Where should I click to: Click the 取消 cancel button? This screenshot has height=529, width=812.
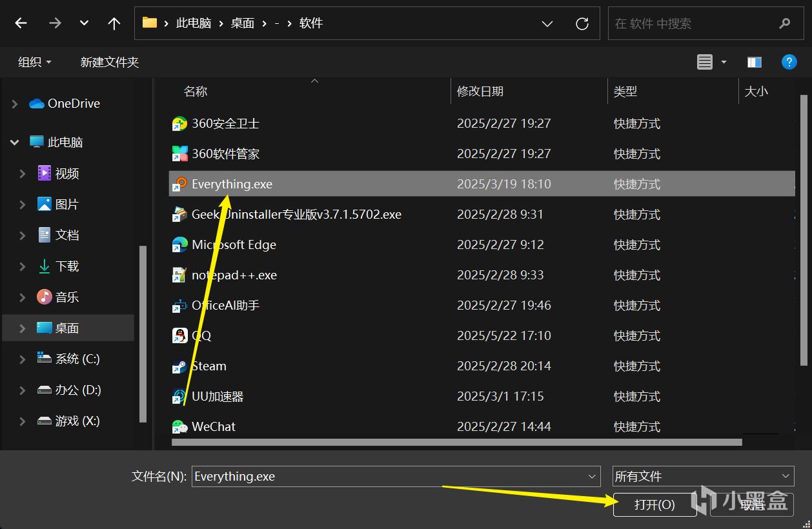click(752, 504)
